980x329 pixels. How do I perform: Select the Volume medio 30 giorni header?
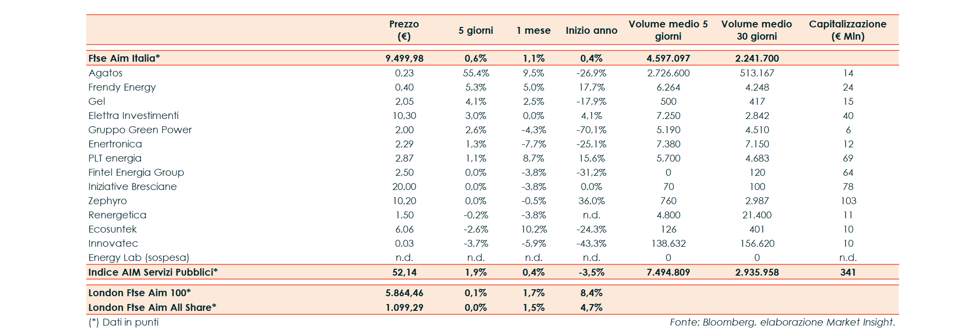tap(756, 30)
